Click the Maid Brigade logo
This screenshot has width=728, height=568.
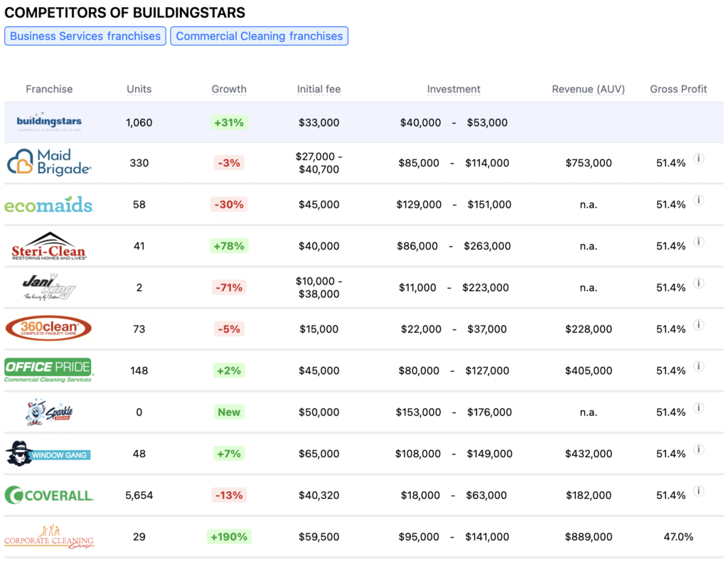point(49,162)
